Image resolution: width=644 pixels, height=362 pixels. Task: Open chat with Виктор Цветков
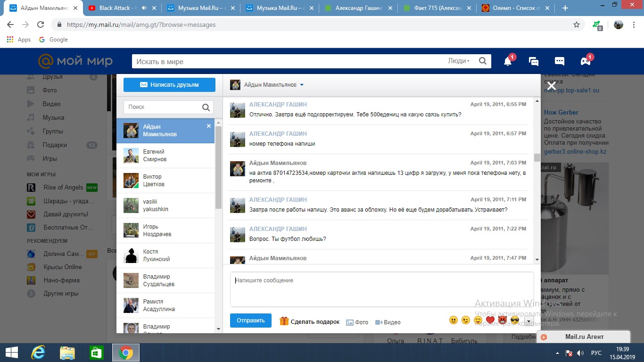pos(165,181)
